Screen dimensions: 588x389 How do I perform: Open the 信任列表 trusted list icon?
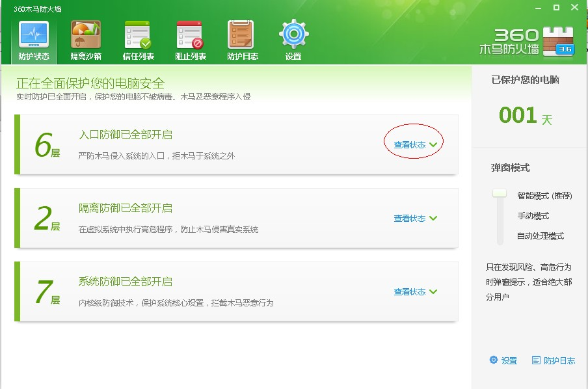click(138, 40)
